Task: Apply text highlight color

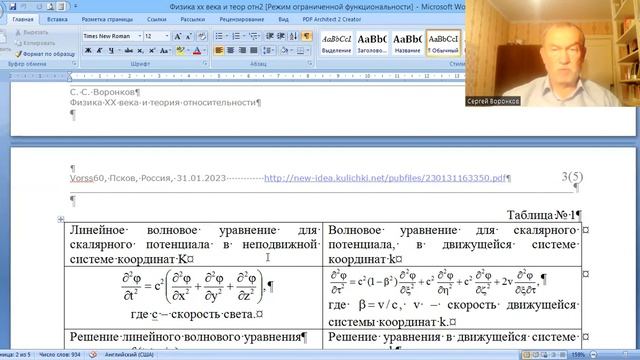Action: pos(180,51)
